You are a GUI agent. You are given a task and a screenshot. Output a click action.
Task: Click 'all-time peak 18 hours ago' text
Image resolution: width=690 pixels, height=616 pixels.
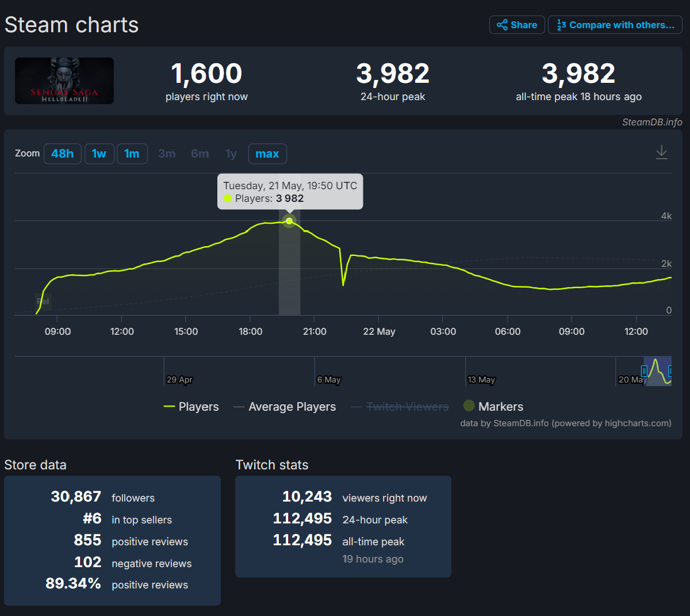pyautogui.click(x=578, y=97)
